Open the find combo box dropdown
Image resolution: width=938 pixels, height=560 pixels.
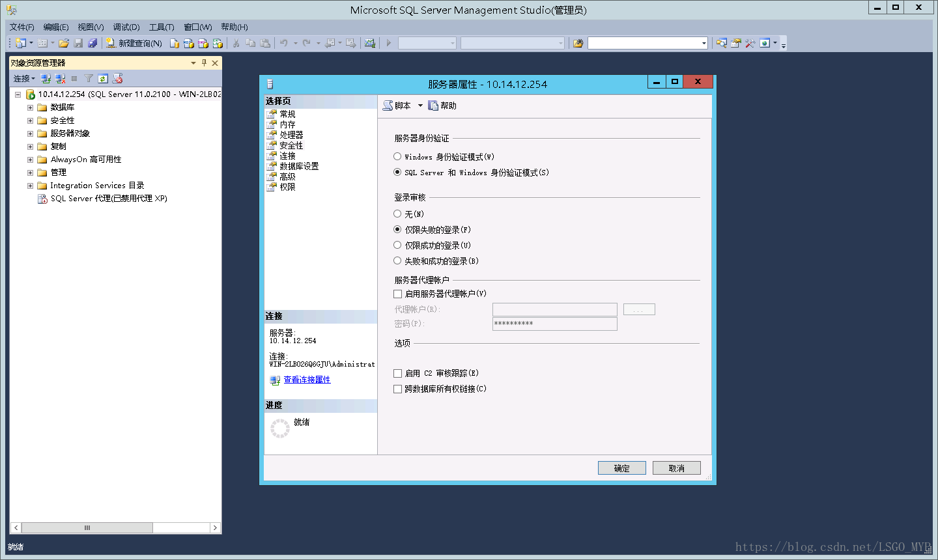click(704, 43)
